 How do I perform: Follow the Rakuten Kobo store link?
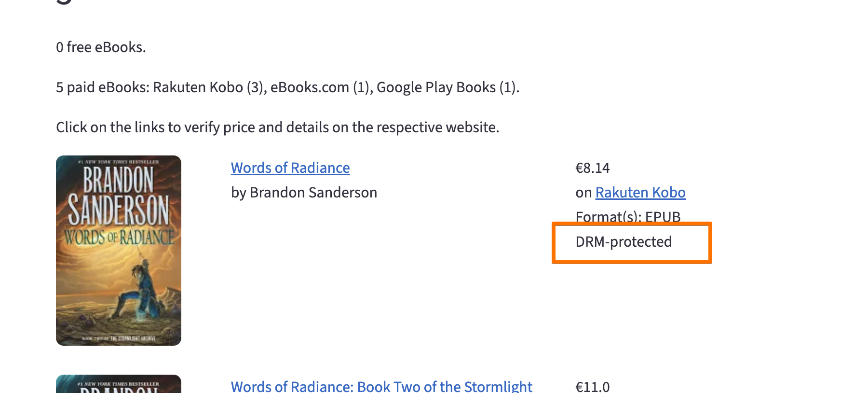click(640, 193)
